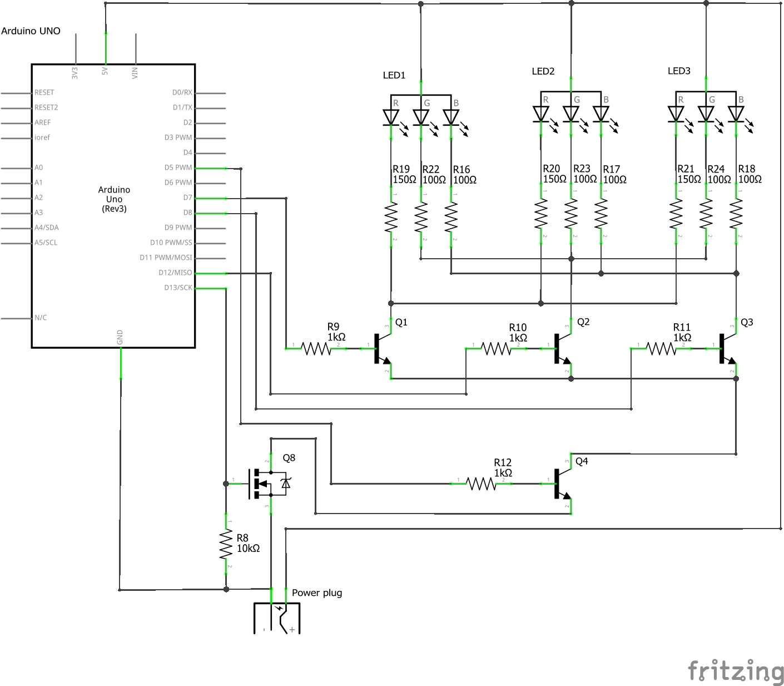Click the ioref pin label

[42, 137]
